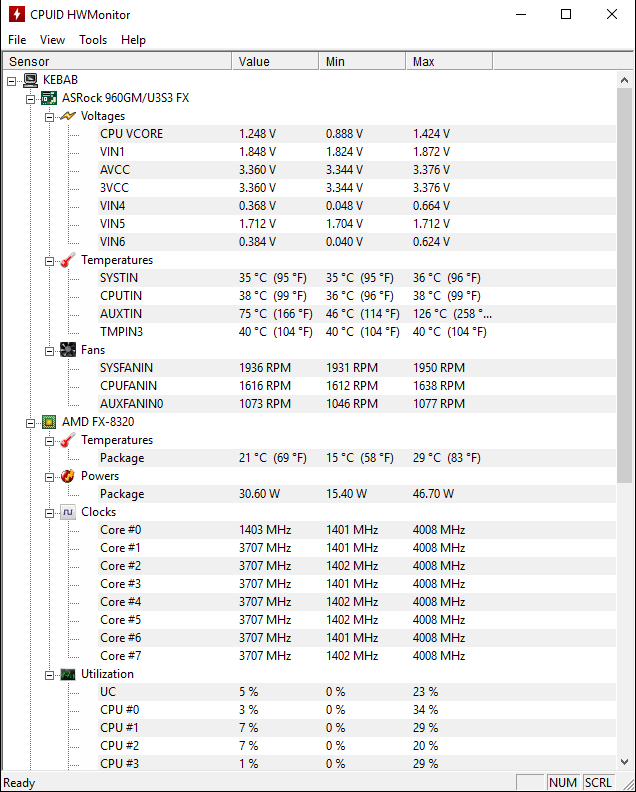Click the ASRock motherboard icon
636x792 pixels.
(x=48, y=98)
